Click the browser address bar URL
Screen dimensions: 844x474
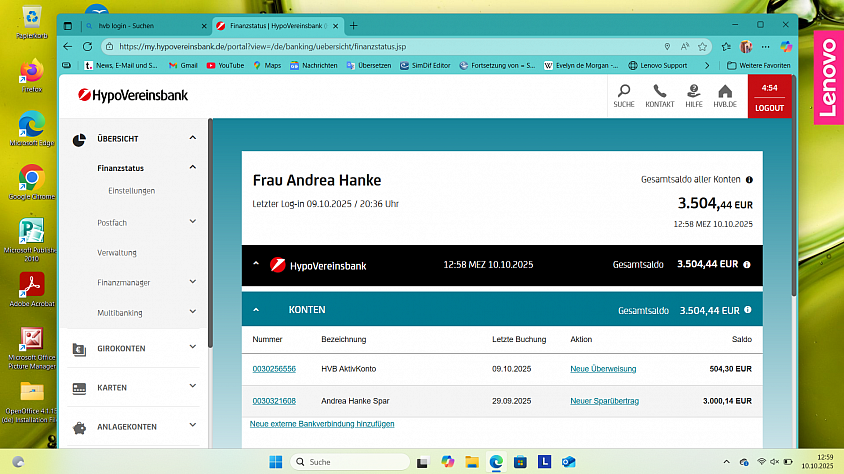(263, 47)
